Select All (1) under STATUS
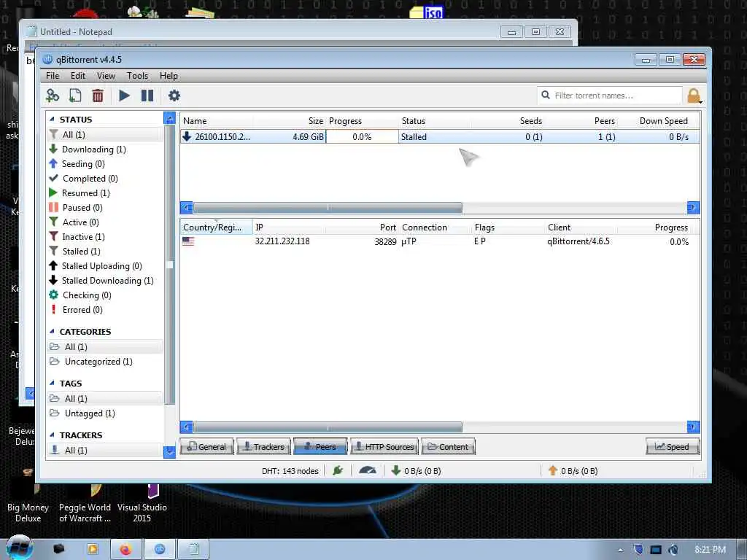This screenshot has height=560, width=747. (x=105, y=135)
